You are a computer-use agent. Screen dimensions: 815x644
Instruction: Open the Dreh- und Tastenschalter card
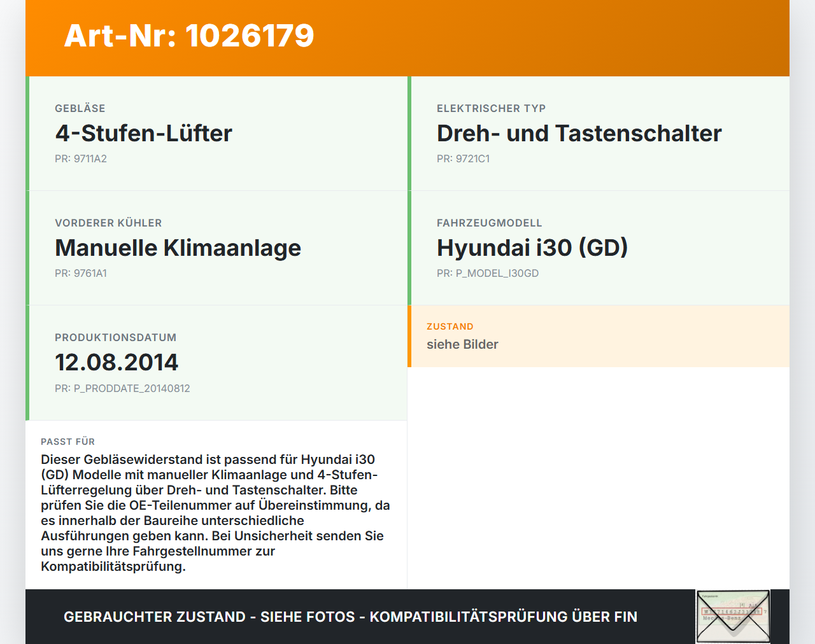599,134
